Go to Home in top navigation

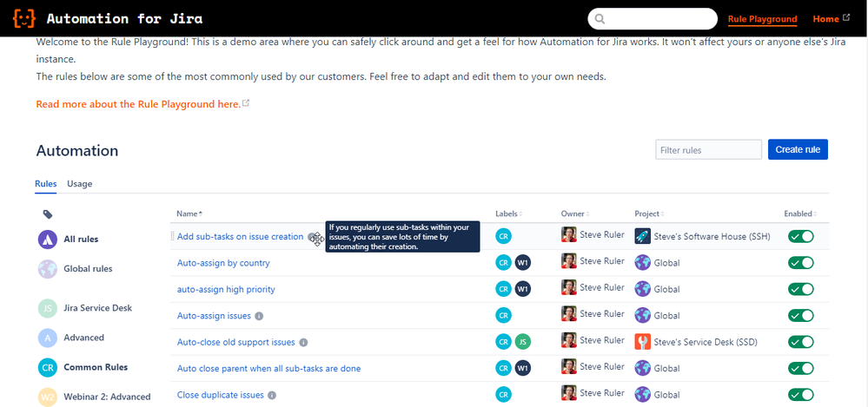point(825,19)
